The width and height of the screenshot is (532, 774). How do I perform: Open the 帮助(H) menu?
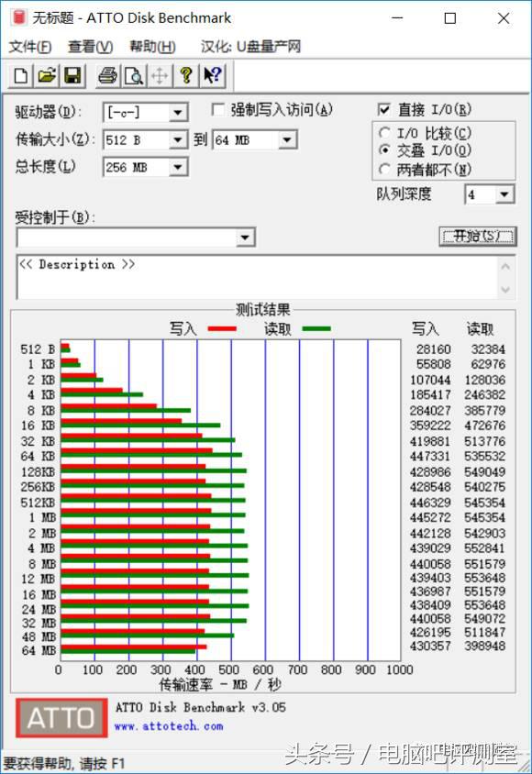(152, 47)
